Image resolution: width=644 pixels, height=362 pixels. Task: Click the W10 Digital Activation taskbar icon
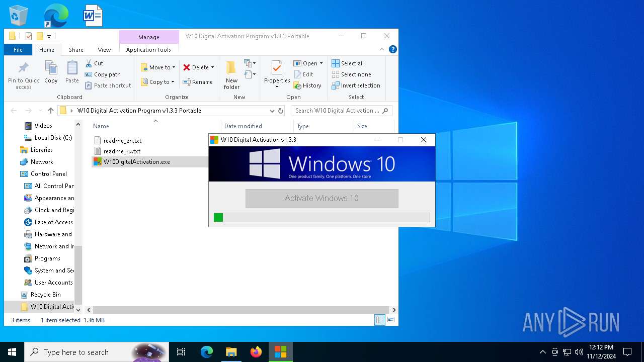(280, 352)
